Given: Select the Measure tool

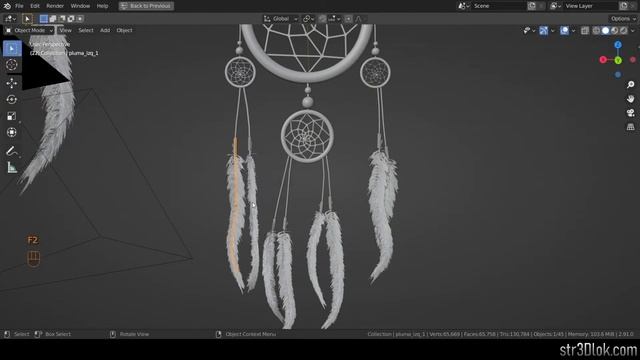Looking at the screenshot, I should click(12, 168).
